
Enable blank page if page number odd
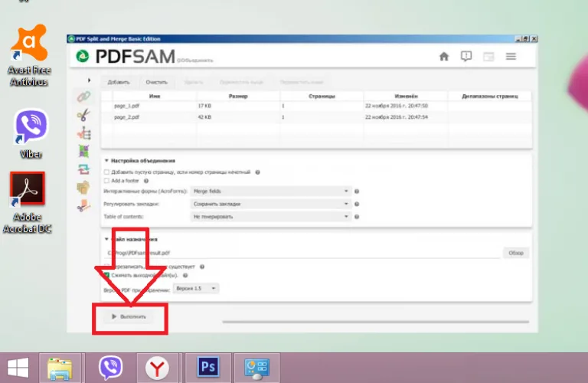pos(107,172)
